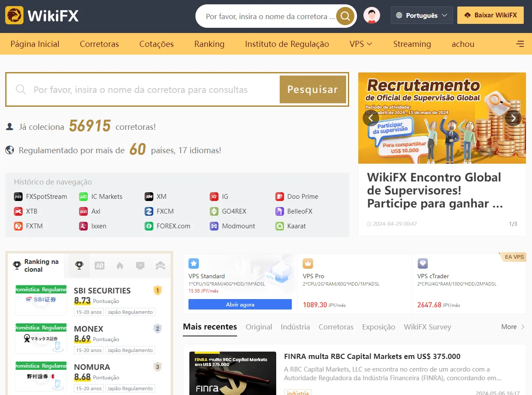532x395 pixels.
Task: Click the WikiFX logo in the header
Action: (42, 16)
